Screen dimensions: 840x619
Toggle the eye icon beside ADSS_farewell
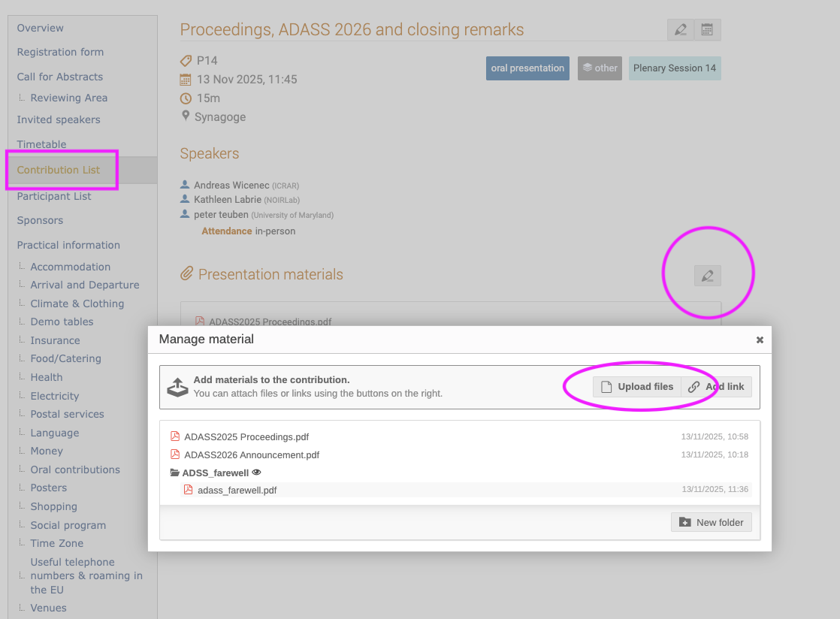(256, 473)
